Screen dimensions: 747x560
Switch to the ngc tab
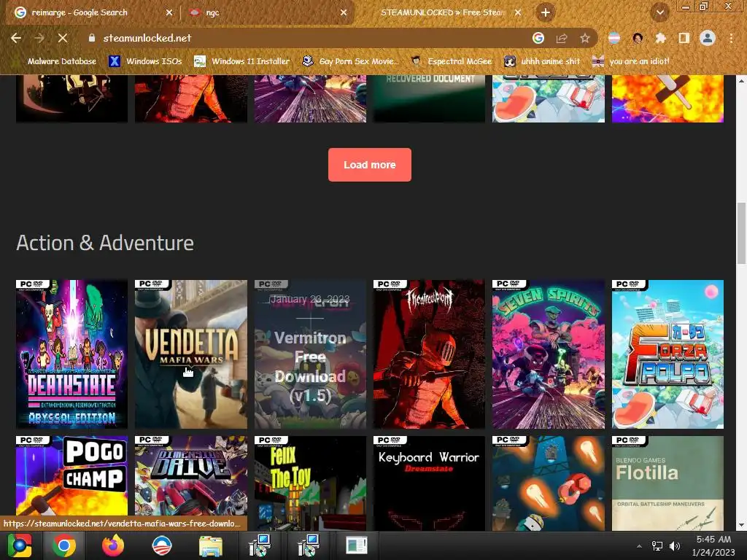(x=267, y=12)
